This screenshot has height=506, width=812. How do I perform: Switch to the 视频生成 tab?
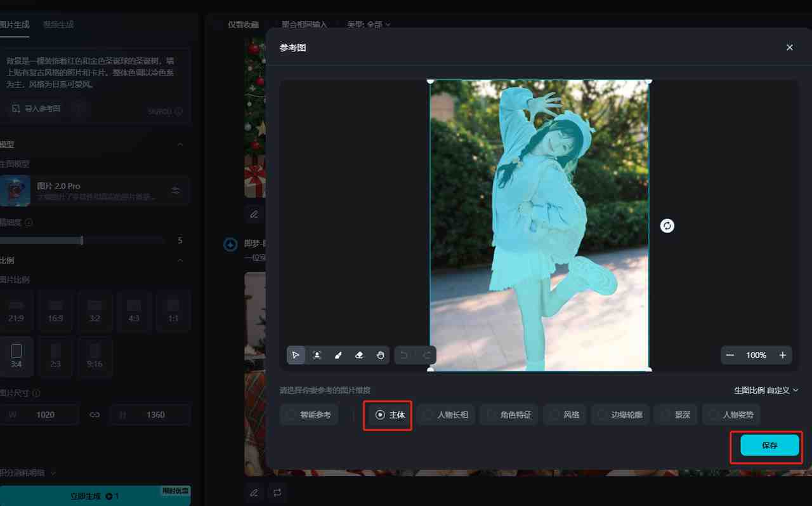(x=58, y=25)
